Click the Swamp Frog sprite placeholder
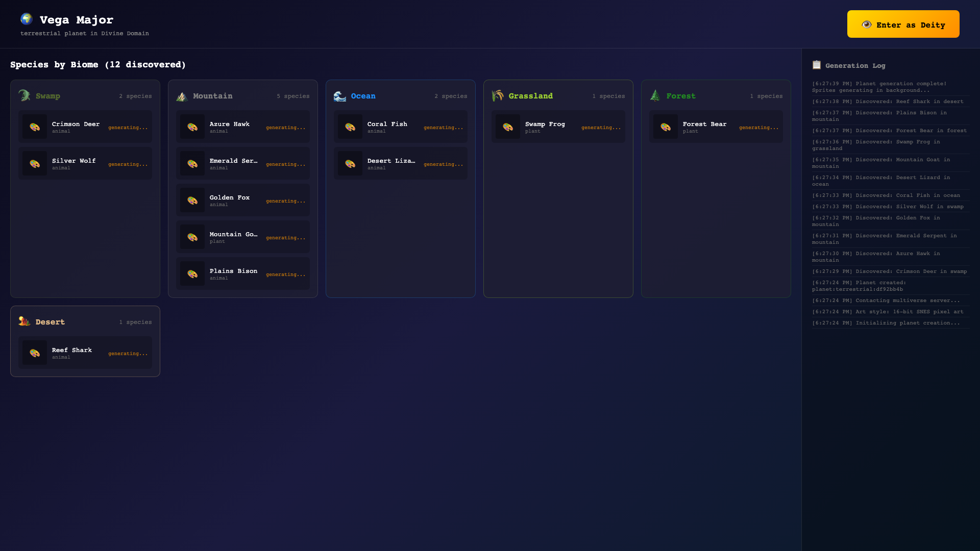Image resolution: width=980 pixels, height=551 pixels. coord(508,127)
